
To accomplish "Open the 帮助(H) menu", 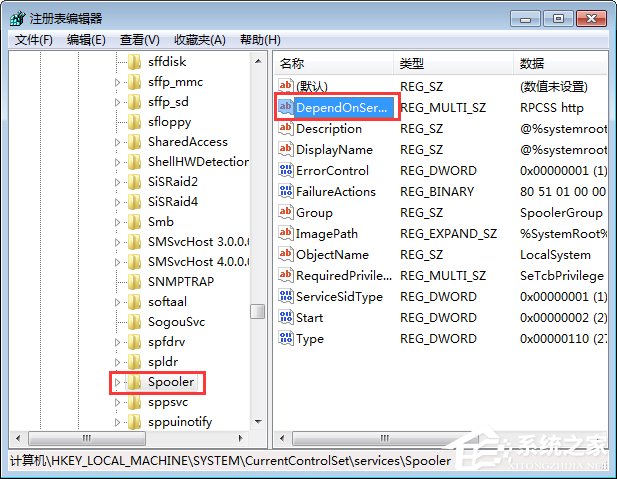I will tap(260, 40).
